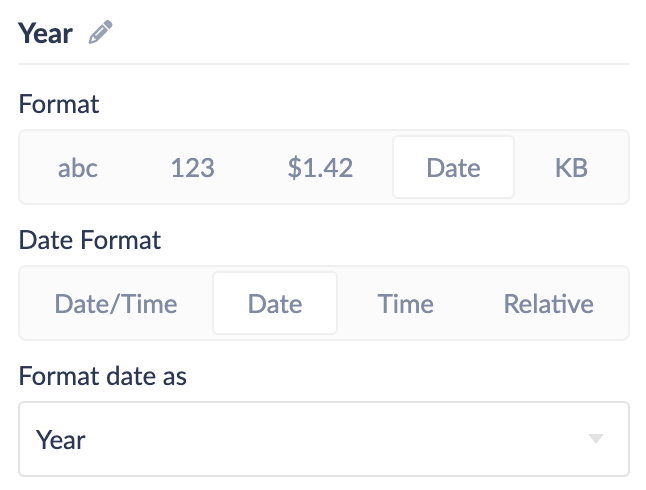
Task: Pick the KB file size format
Action: 571,167
